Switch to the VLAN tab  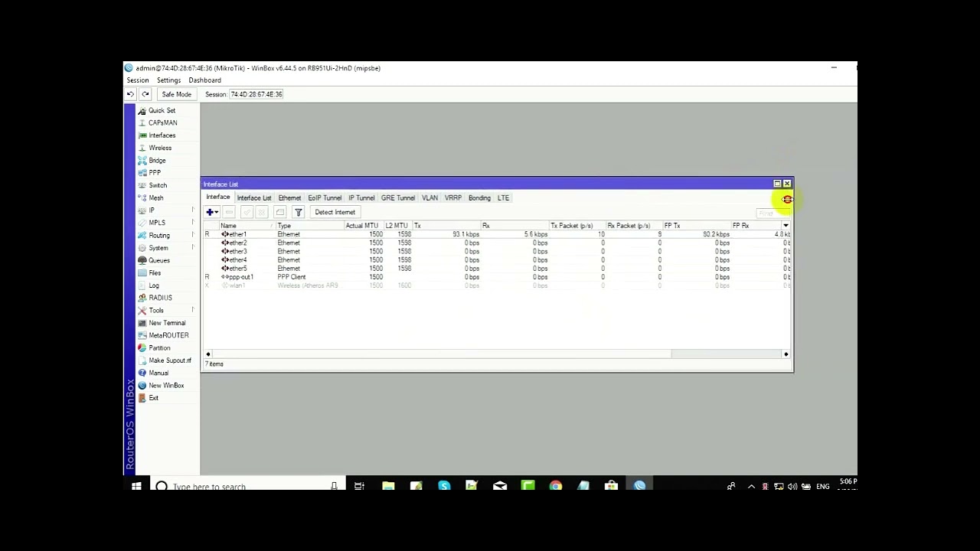click(x=430, y=197)
